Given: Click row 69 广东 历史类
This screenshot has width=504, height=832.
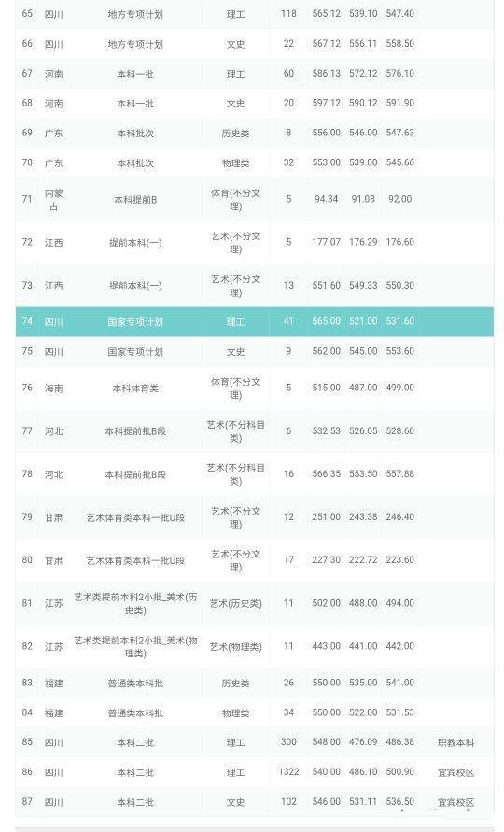Looking at the screenshot, I should point(255,133).
